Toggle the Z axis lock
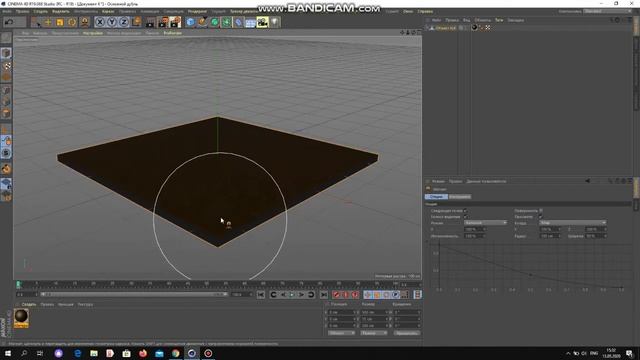 (x=124, y=22)
